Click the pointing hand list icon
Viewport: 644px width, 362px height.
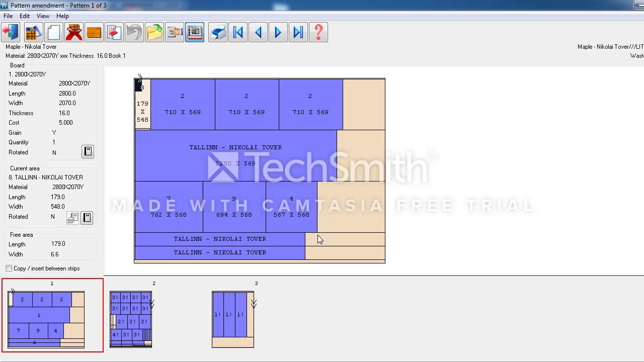[x=175, y=33]
